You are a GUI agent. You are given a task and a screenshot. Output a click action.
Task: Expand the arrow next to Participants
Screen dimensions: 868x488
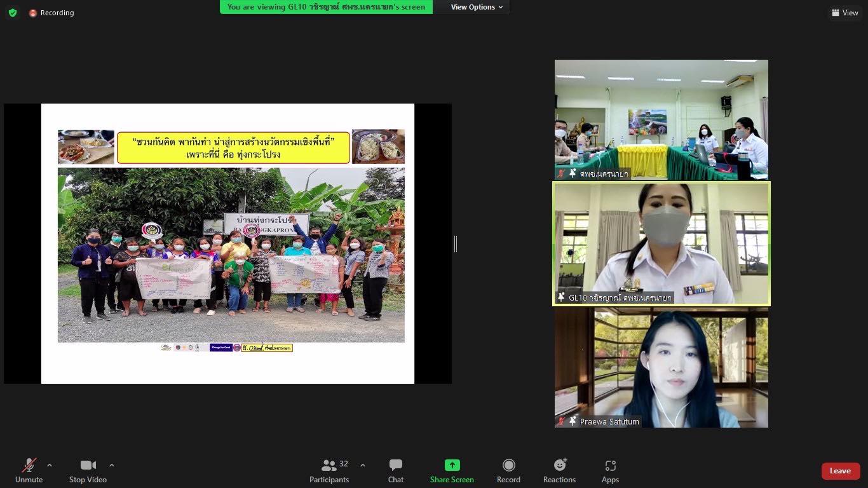click(x=363, y=465)
